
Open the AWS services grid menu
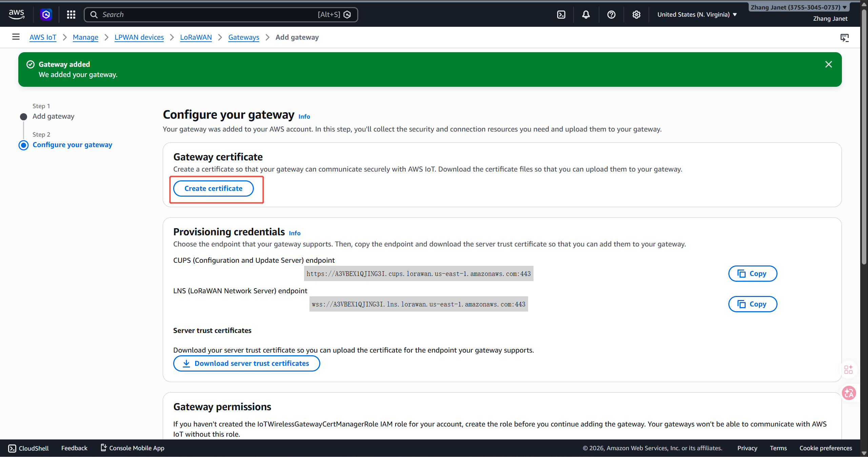click(71, 15)
